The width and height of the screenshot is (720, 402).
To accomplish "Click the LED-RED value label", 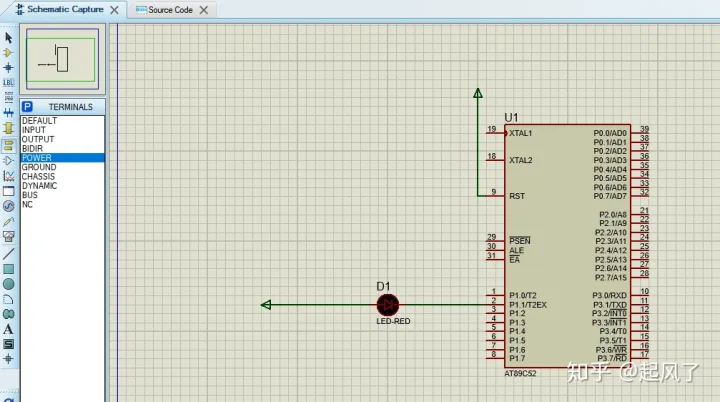I will pos(393,321).
